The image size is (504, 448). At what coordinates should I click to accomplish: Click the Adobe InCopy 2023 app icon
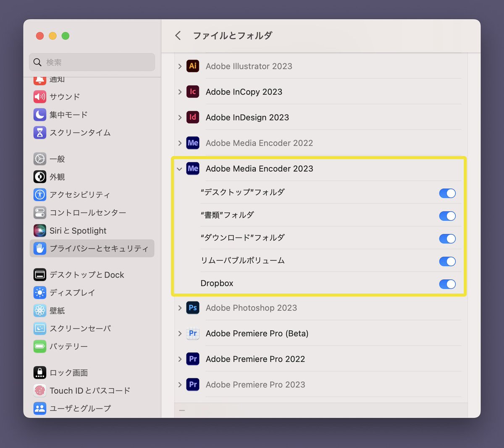(x=193, y=92)
